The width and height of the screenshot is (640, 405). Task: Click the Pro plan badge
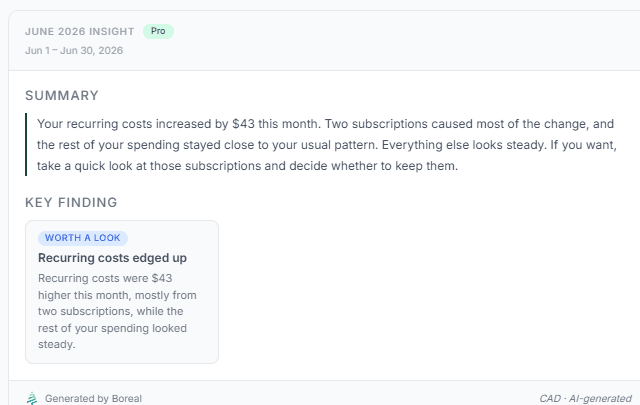coord(158,31)
